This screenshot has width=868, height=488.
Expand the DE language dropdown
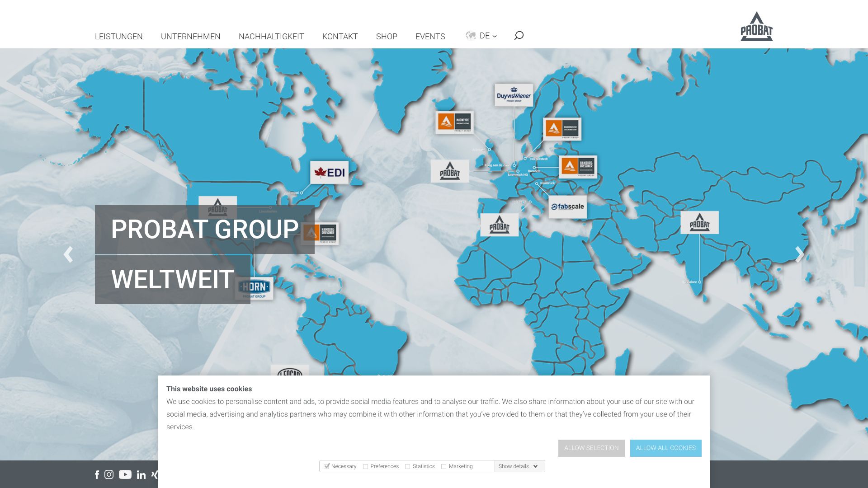pyautogui.click(x=488, y=36)
